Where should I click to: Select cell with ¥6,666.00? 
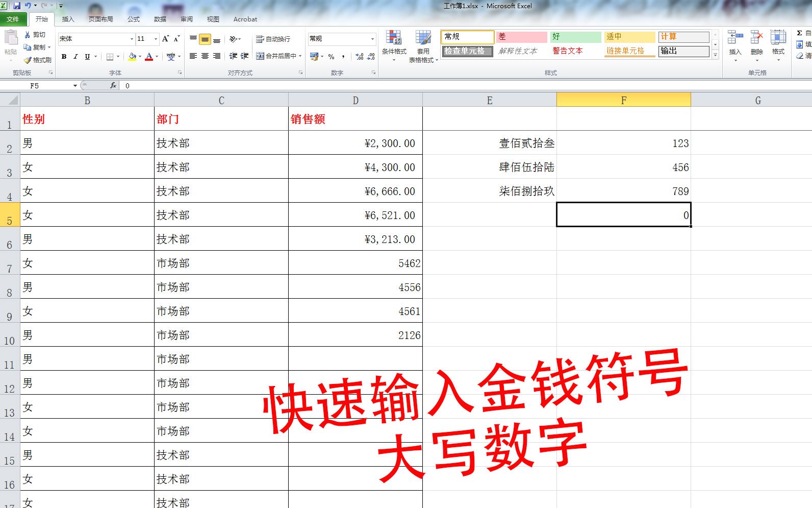coord(356,191)
